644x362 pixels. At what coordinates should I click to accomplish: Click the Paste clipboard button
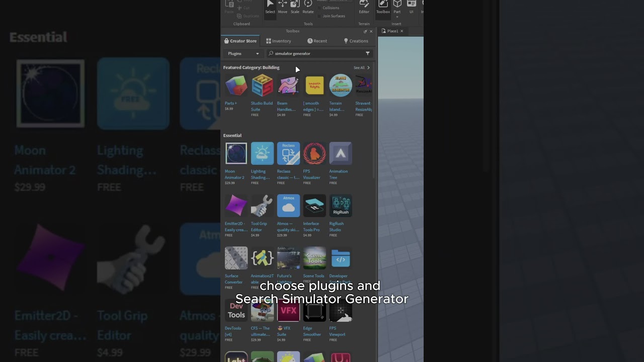229,7
